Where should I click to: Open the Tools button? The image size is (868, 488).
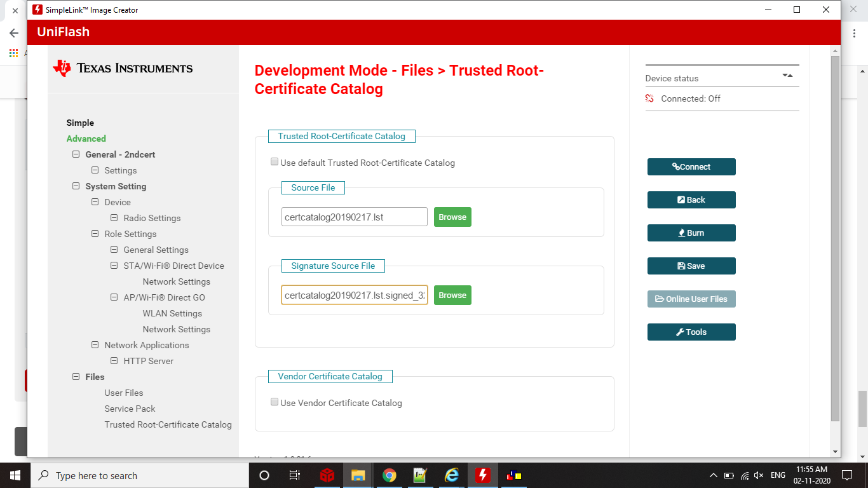(x=691, y=332)
